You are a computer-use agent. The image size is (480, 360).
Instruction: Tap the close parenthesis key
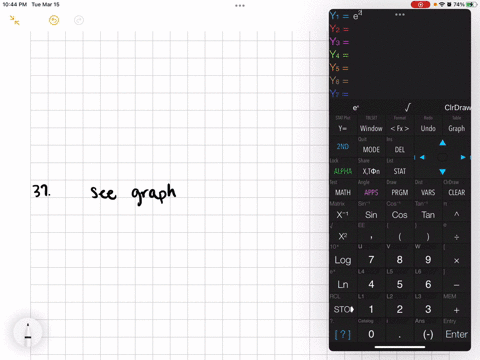[x=428, y=237]
